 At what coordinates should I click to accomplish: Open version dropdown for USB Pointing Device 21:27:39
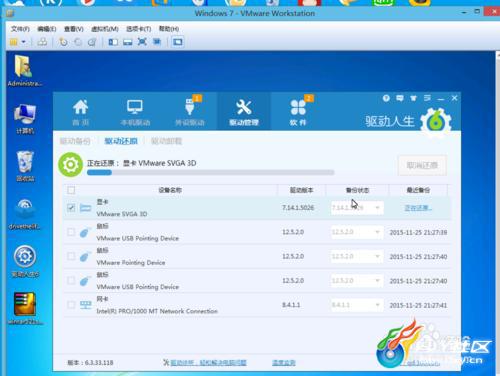click(357, 232)
